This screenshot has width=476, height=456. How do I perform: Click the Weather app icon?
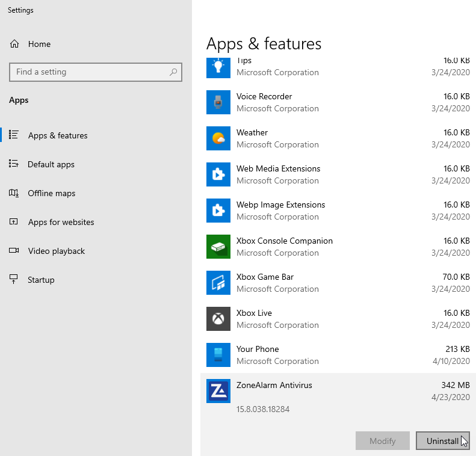pos(218,138)
